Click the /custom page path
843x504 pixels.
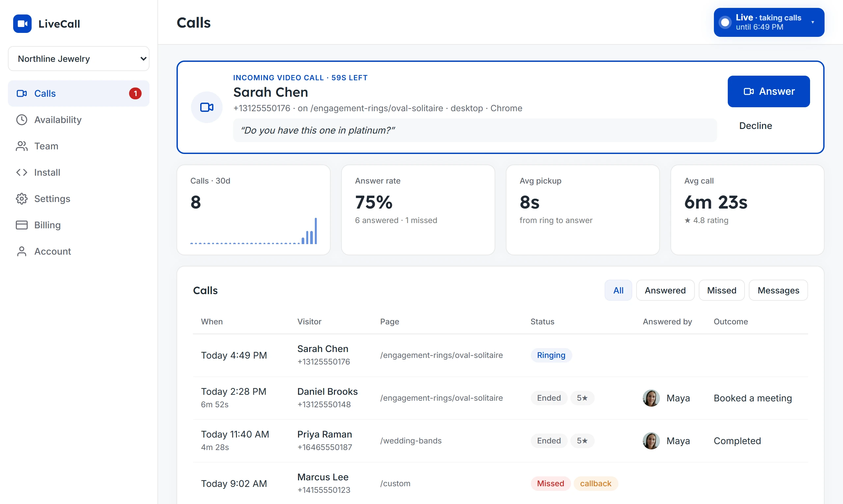pos(395,484)
